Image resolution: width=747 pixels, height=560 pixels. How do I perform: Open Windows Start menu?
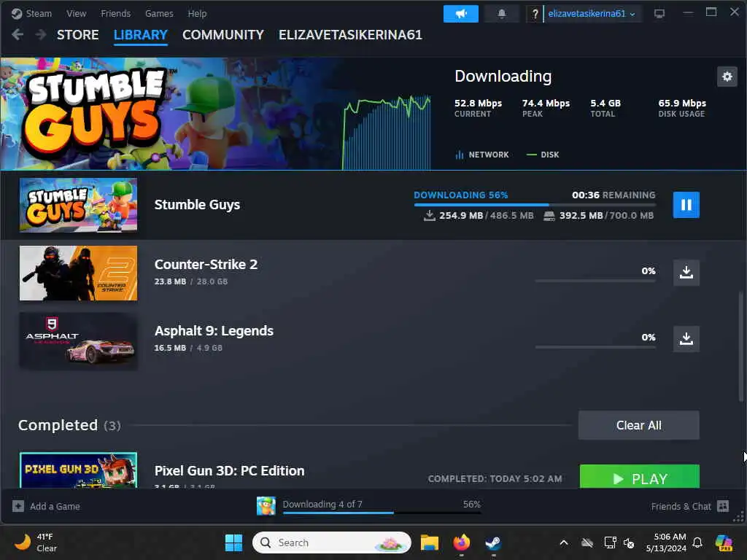233,542
